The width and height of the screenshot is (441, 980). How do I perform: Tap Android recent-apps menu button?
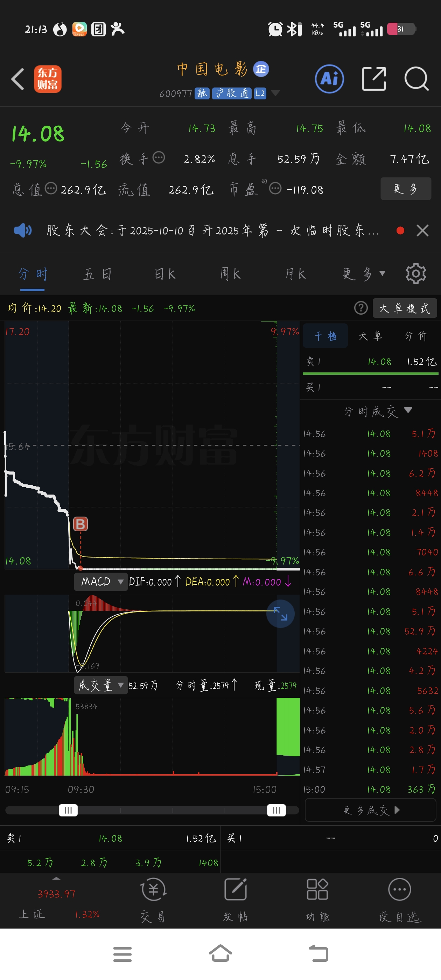click(x=122, y=954)
